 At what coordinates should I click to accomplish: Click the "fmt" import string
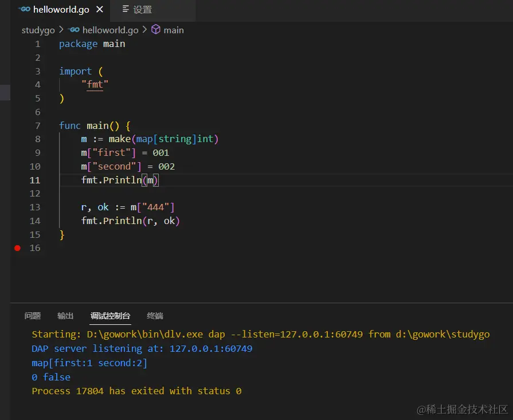95,84
